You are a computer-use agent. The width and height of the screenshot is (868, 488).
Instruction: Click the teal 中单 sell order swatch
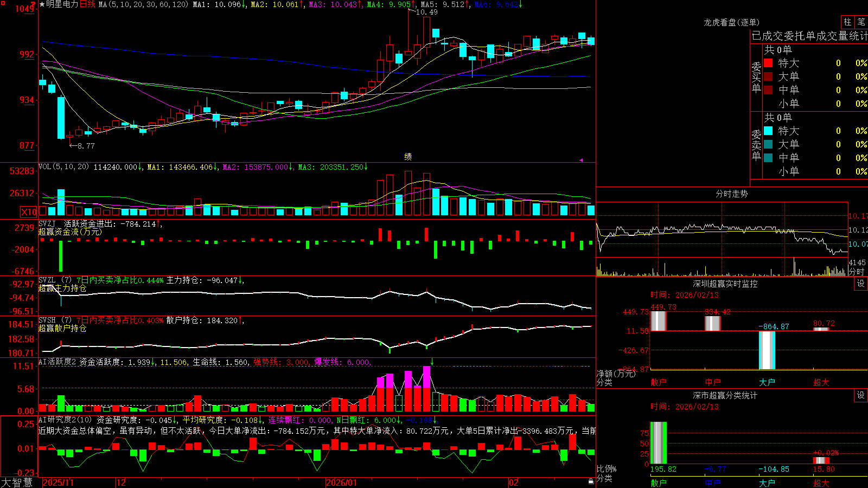point(768,158)
